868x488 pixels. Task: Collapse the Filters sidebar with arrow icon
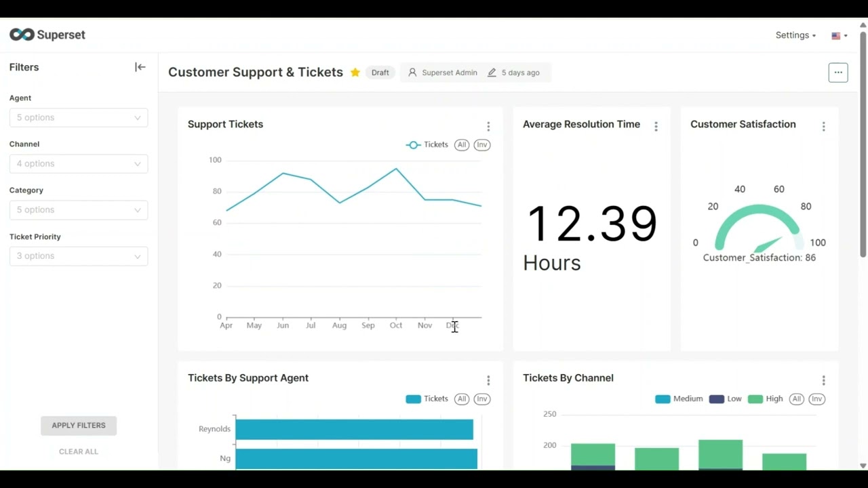(140, 67)
